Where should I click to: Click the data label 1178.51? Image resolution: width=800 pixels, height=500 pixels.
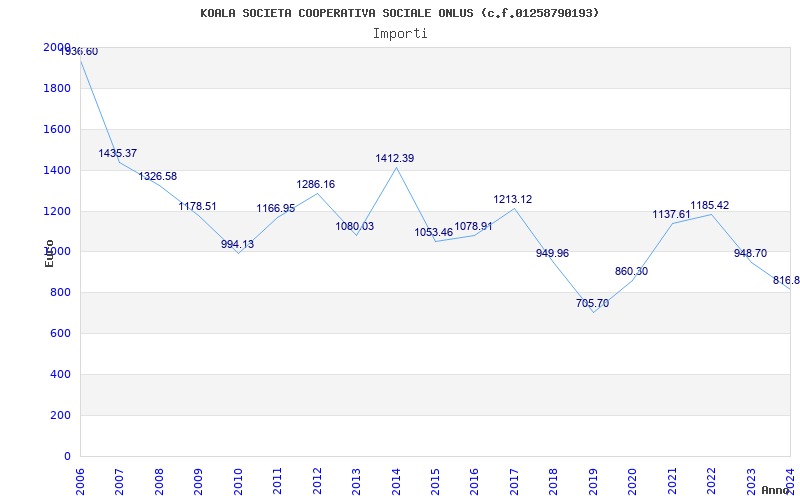point(197,207)
